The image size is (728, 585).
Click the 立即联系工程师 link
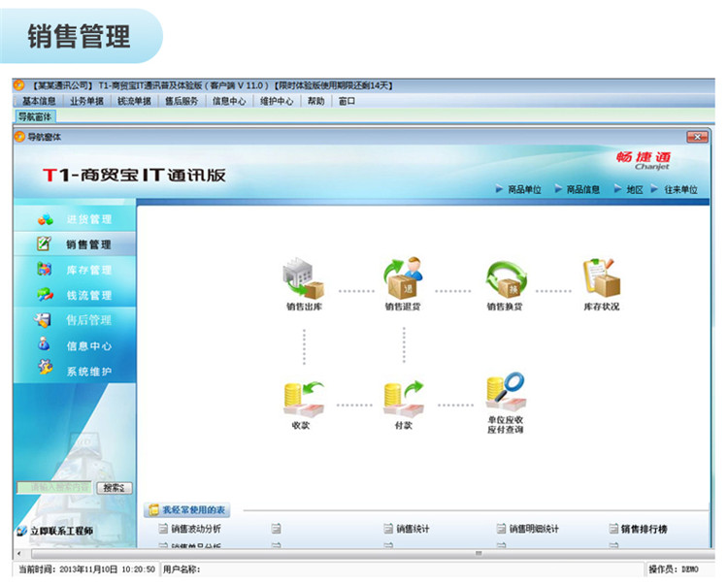point(62,531)
